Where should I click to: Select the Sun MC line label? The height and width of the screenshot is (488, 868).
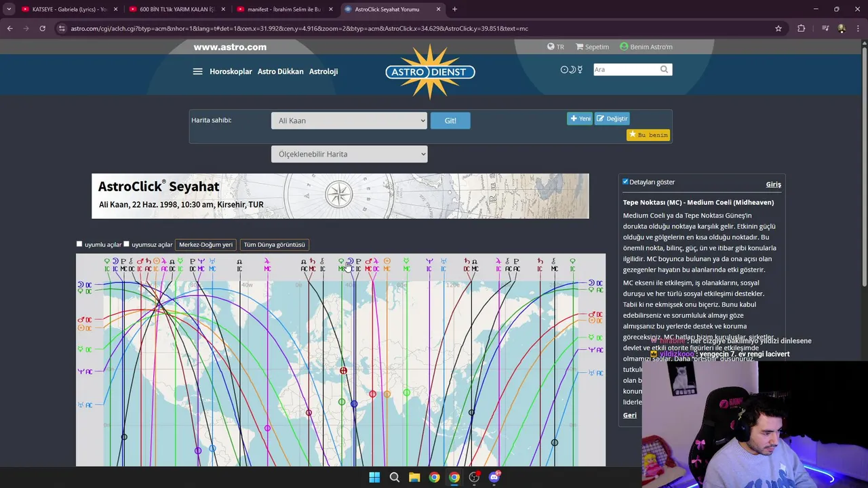pyautogui.click(x=387, y=265)
